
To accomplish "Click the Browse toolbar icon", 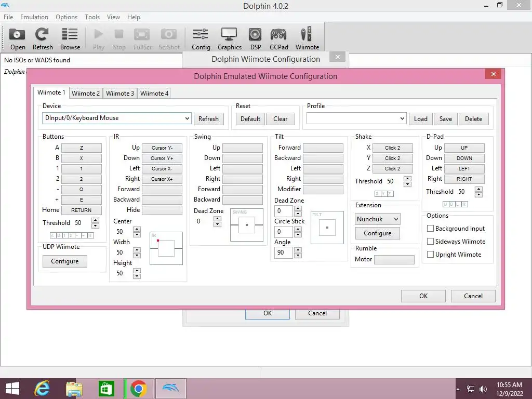I will point(70,38).
